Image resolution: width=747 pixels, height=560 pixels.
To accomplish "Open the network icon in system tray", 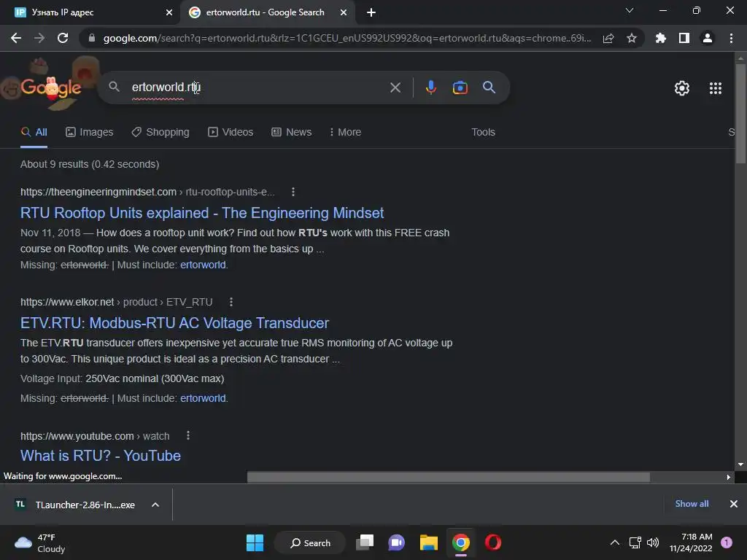I will (x=635, y=542).
